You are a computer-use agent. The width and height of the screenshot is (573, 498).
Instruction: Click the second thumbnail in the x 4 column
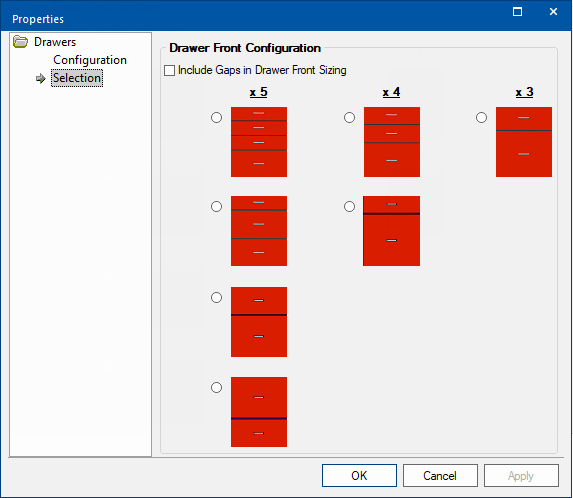tap(391, 231)
